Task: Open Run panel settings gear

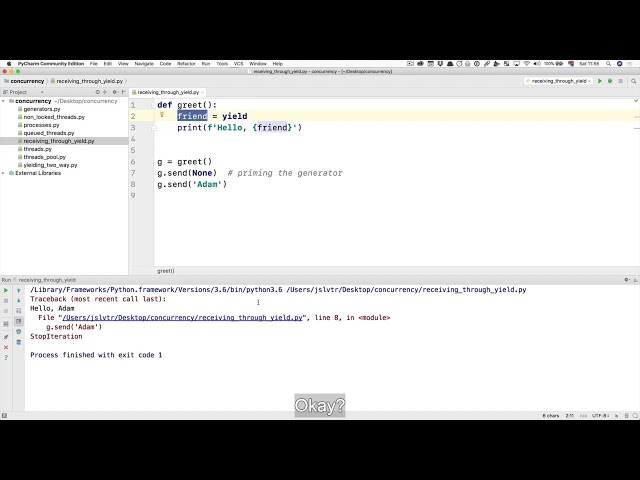Action: tap(627, 280)
